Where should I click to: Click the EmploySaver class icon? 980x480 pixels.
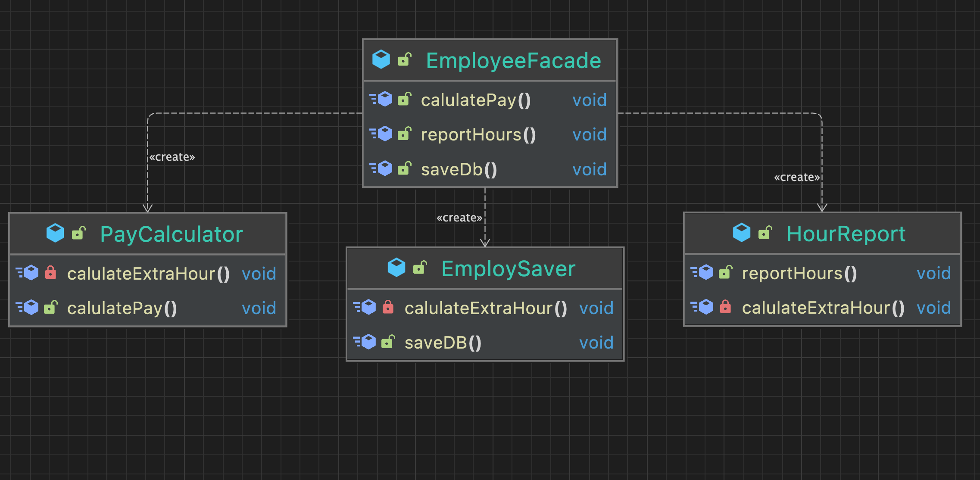[396, 268]
